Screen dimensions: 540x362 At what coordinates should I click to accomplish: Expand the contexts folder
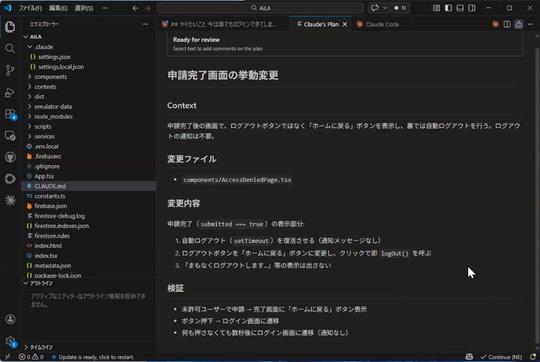click(x=29, y=86)
